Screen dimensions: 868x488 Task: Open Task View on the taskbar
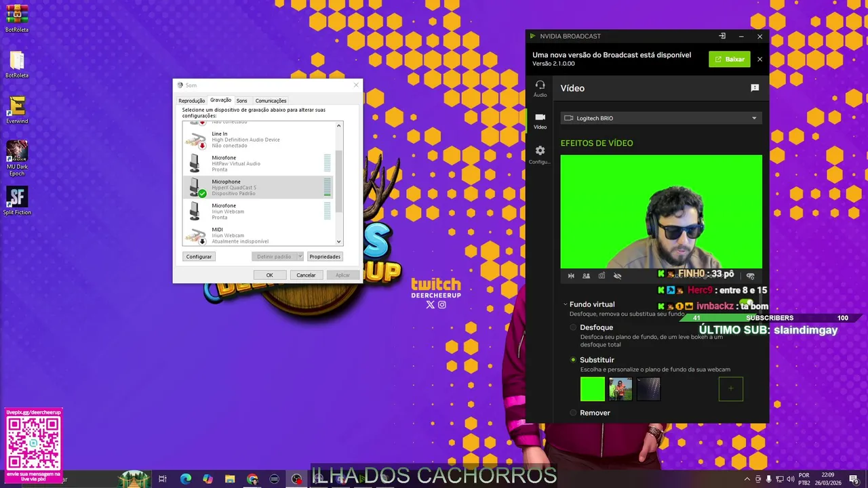(x=163, y=479)
